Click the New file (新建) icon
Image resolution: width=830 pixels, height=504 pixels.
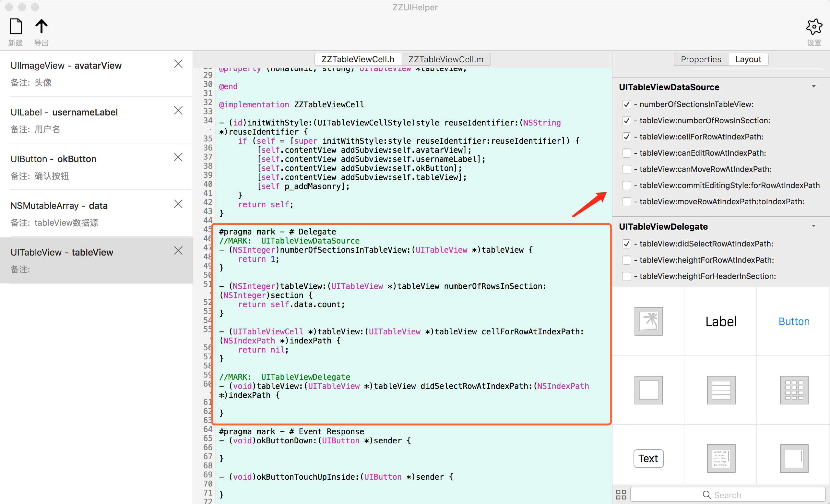(x=16, y=27)
